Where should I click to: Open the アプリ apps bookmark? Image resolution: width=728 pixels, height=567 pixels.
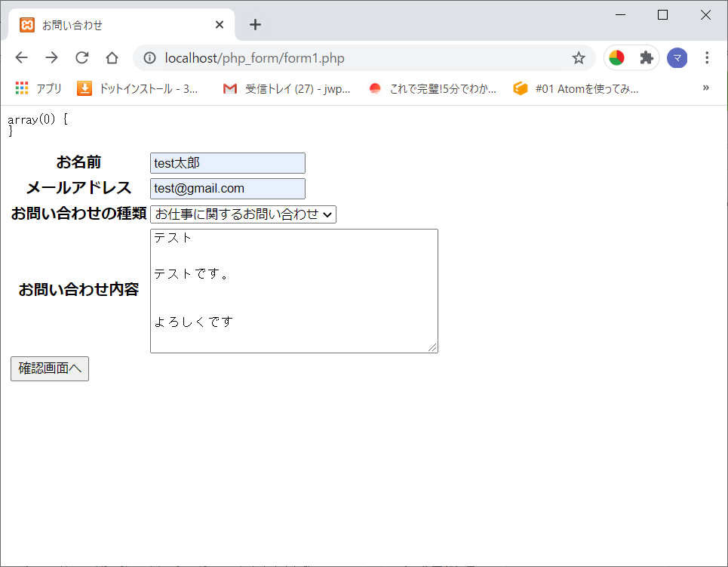[38, 88]
